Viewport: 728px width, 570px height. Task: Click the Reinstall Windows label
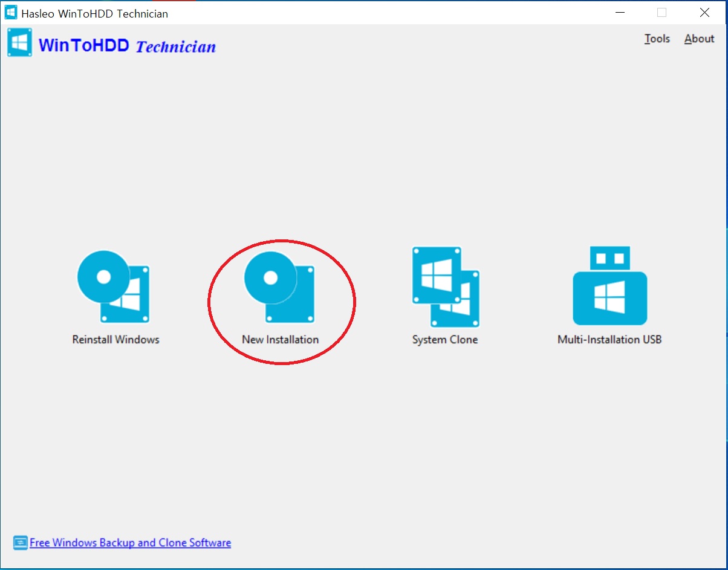pyautogui.click(x=115, y=340)
